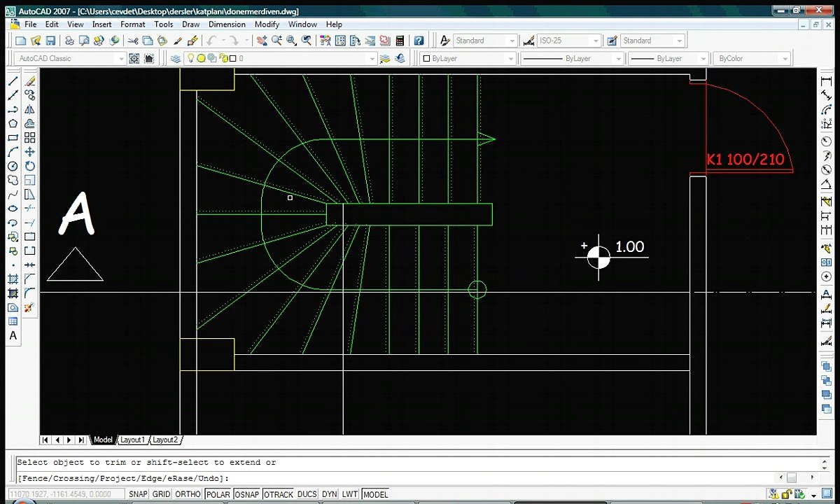Click the Undo arrow icon
The height and width of the screenshot is (504, 840).
211,41
